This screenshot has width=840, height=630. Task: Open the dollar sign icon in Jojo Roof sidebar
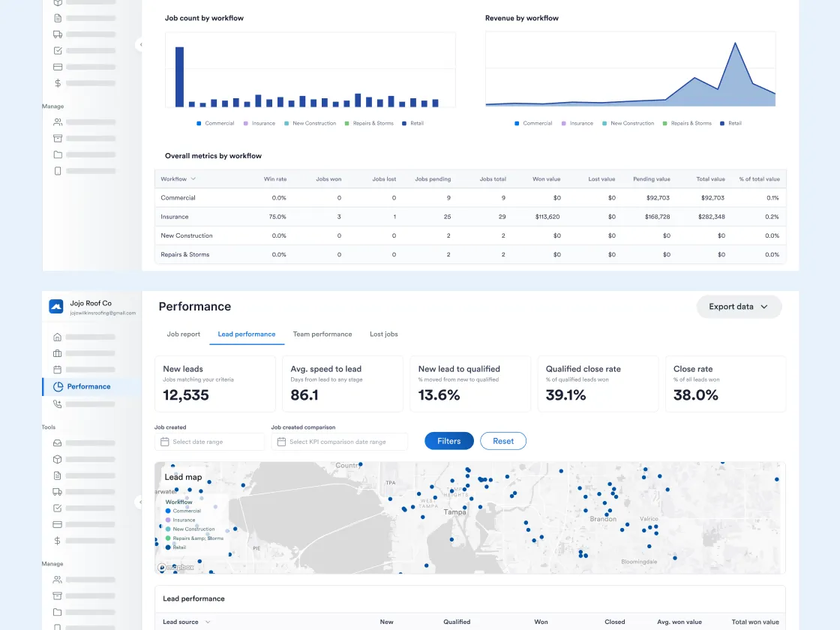(57, 541)
